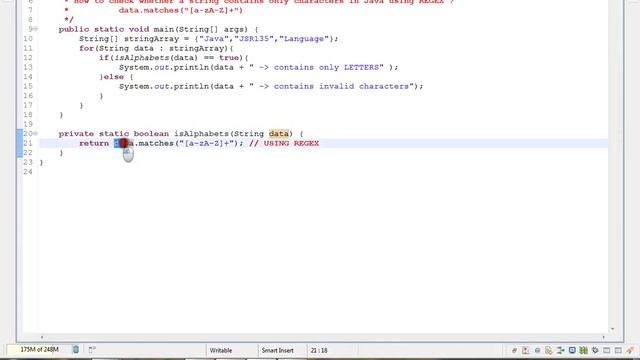The height and width of the screenshot is (360, 640).
Task: Click the main method name on line 9
Action: (164, 29)
